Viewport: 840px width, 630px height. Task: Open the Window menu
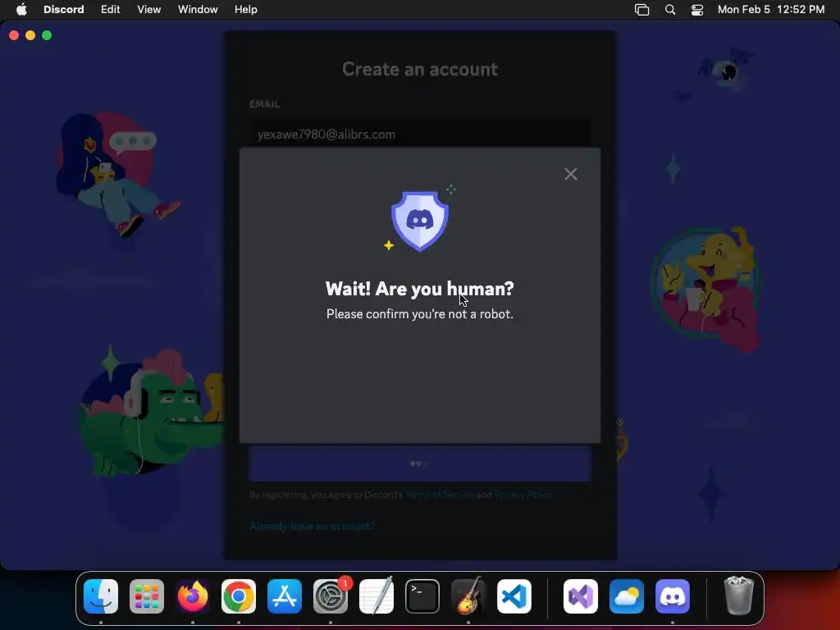198,10
